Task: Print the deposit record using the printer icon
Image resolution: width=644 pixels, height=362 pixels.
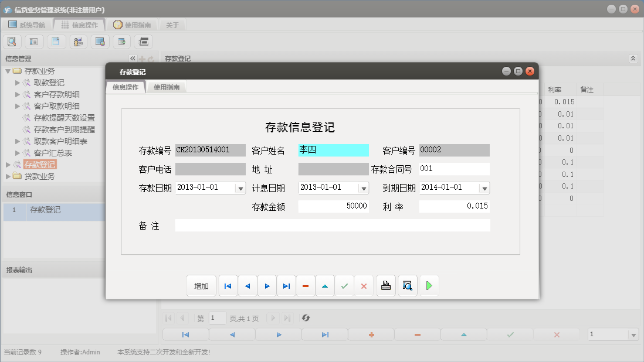Action: click(385, 285)
